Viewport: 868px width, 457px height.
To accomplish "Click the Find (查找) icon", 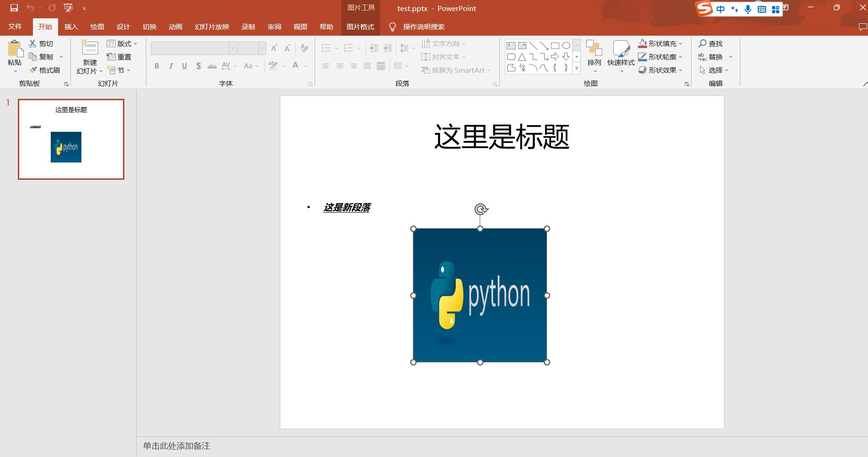I will pyautogui.click(x=711, y=43).
